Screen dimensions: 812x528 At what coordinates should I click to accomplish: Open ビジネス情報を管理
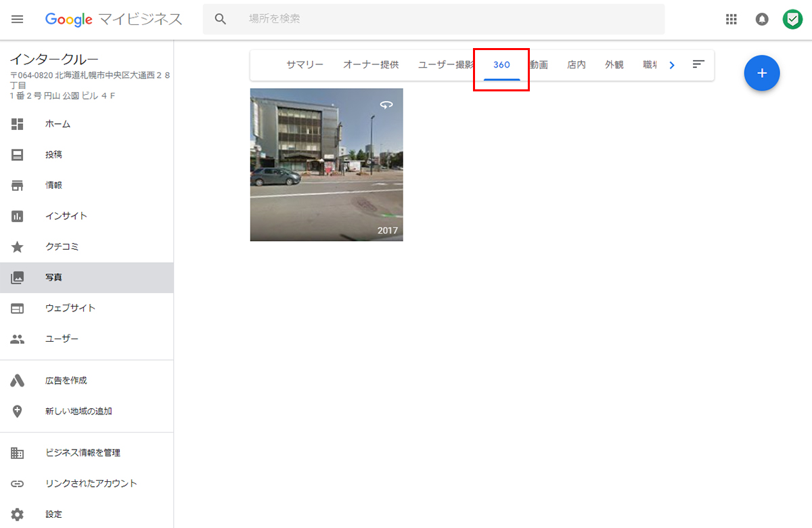coord(87,453)
